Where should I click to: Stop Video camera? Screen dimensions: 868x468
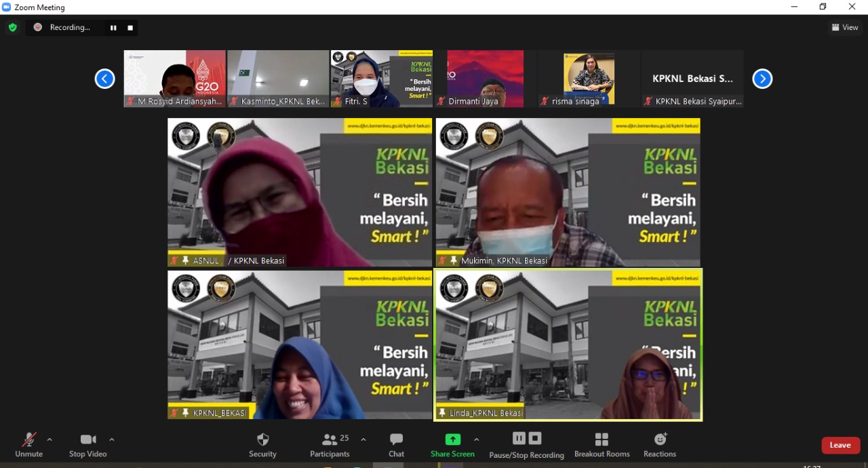click(x=87, y=444)
